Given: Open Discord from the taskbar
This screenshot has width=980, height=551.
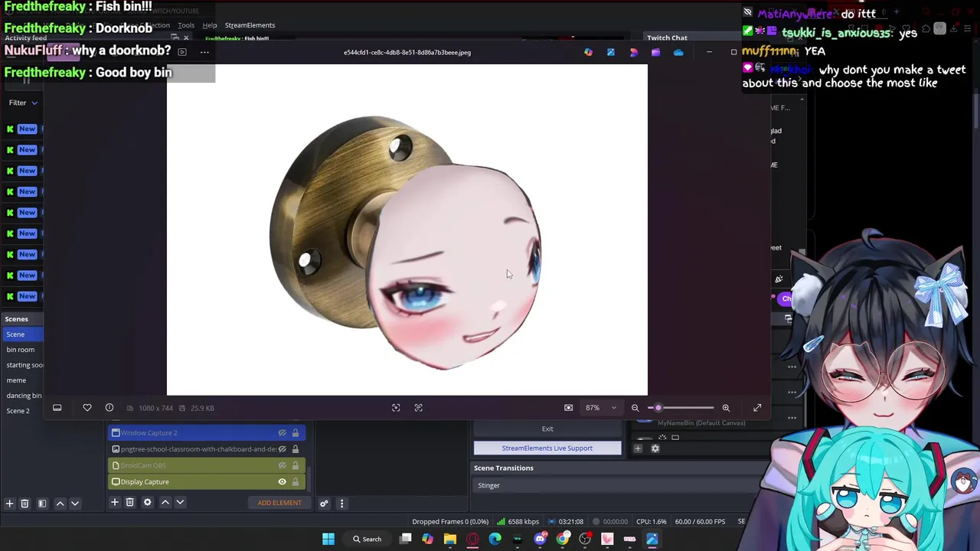Looking at the screenshot, I should (x=540, y=539).
